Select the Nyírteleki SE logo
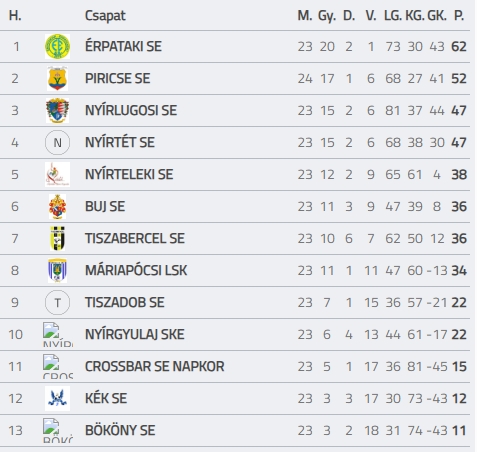Viewport: 477px width, 452px height. [x=57, y=174]
